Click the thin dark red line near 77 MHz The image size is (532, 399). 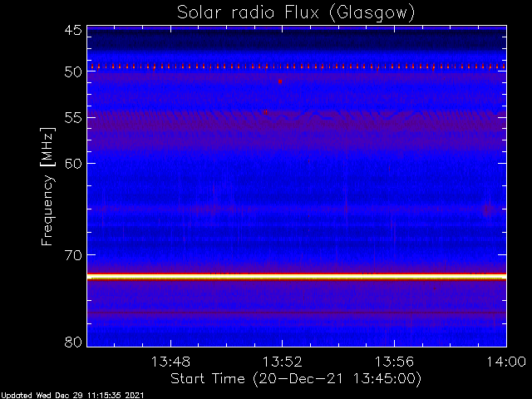tap(297, 313)
